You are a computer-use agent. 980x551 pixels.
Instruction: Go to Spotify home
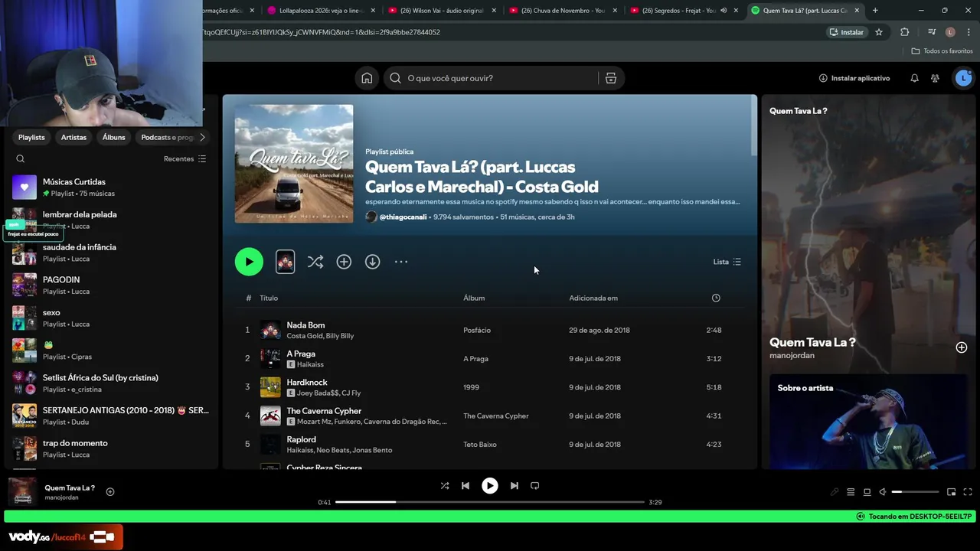(367, 78)
